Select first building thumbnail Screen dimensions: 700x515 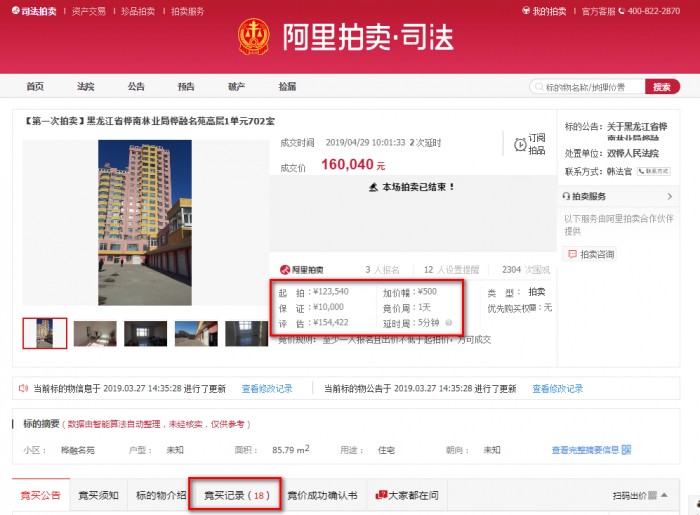pyautogui.click(x=45, y=333)
